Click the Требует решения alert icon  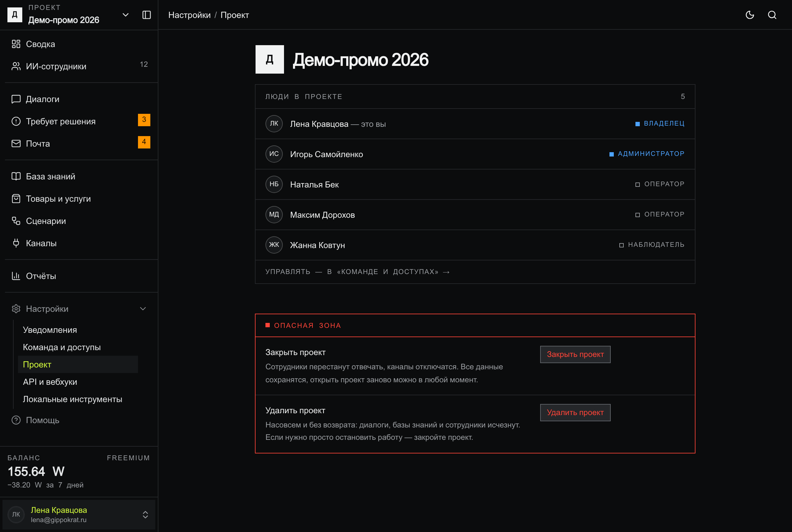click(16, 121)
